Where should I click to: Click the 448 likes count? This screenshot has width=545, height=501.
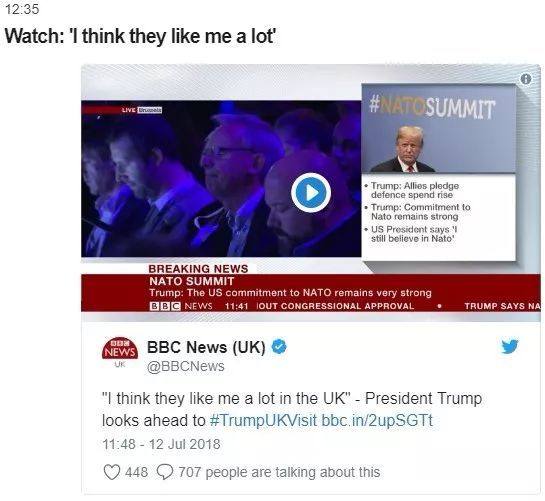[x=137, y=472]
